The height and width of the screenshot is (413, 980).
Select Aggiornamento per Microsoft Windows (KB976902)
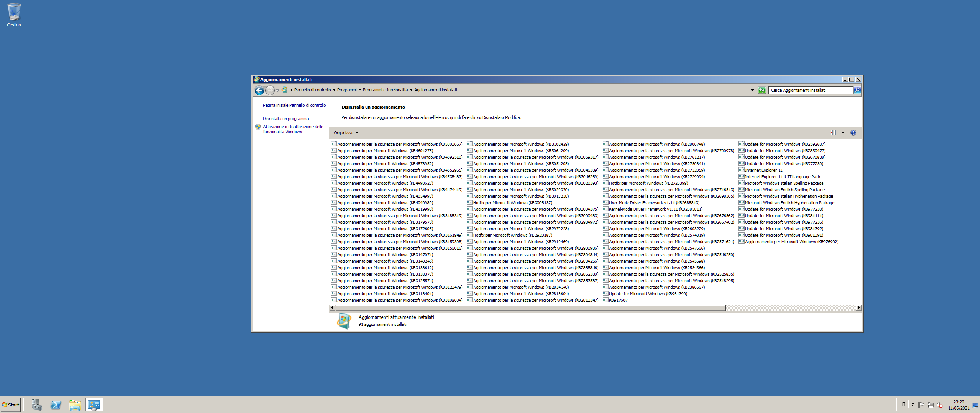coord(789,242)
